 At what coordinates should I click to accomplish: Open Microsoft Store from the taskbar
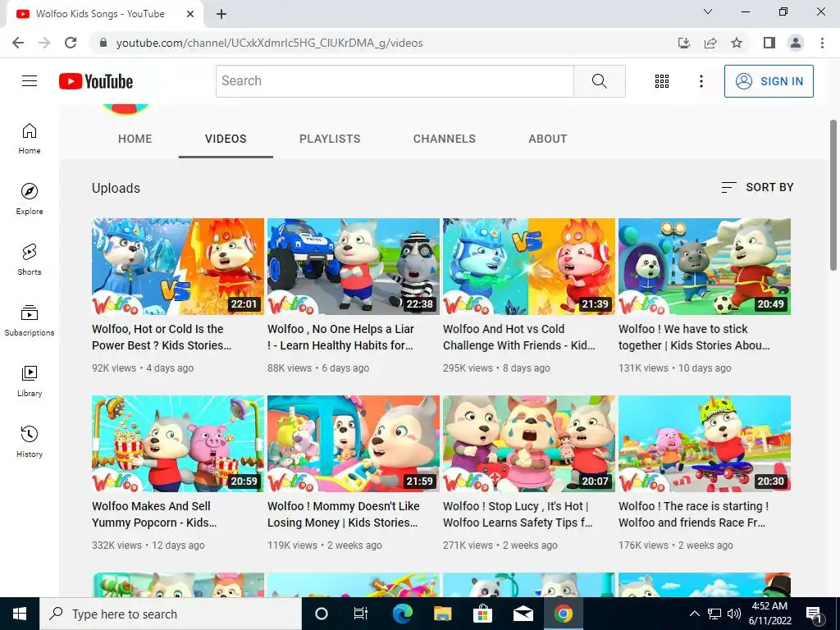click(x=482, y=614)
